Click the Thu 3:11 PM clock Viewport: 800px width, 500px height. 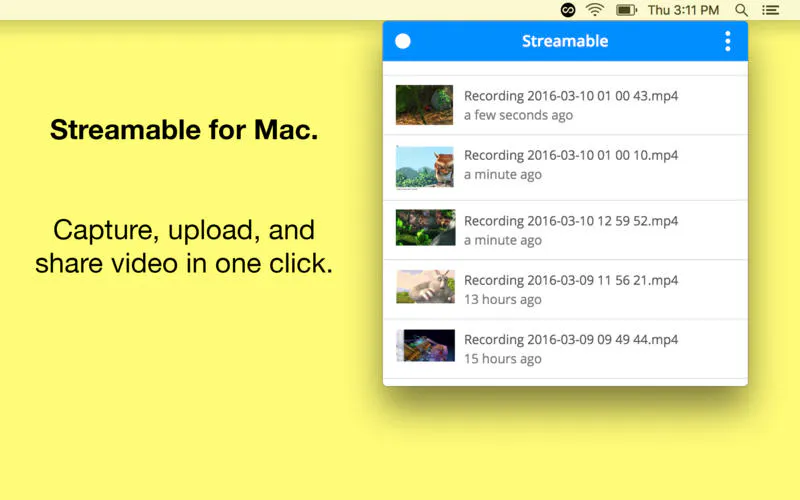pos(683,10)
